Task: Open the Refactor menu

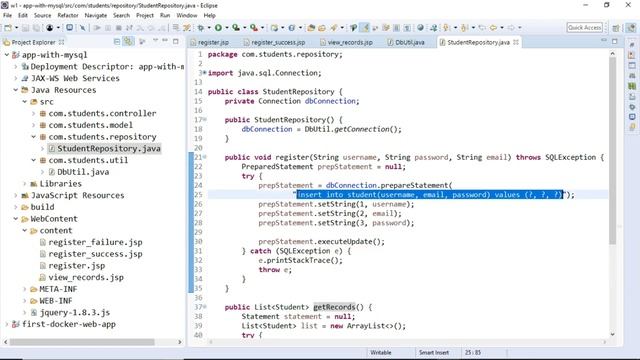Action: point(68,15)
